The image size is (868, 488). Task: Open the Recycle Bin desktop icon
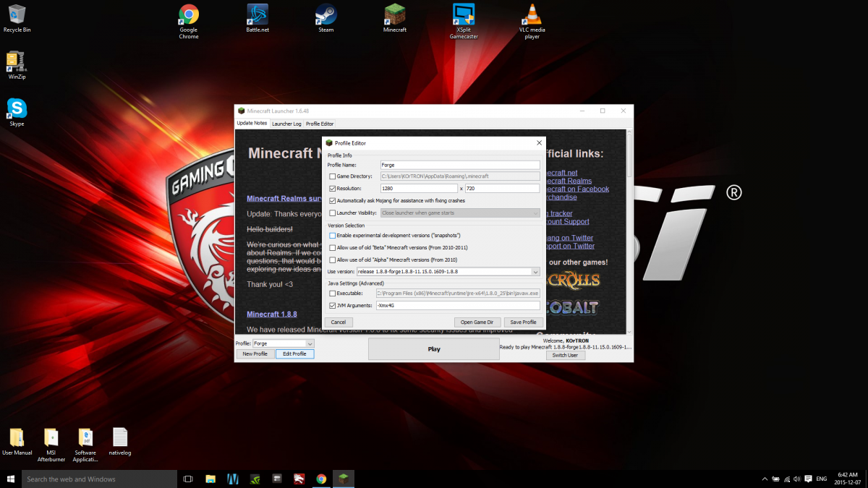click(17, 19)
